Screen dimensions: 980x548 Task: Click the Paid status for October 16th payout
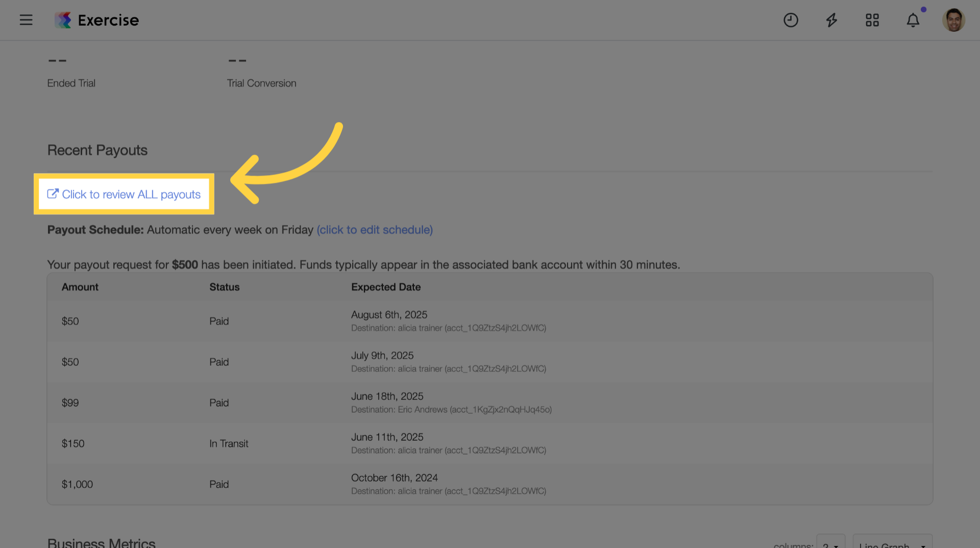(219, 485)
